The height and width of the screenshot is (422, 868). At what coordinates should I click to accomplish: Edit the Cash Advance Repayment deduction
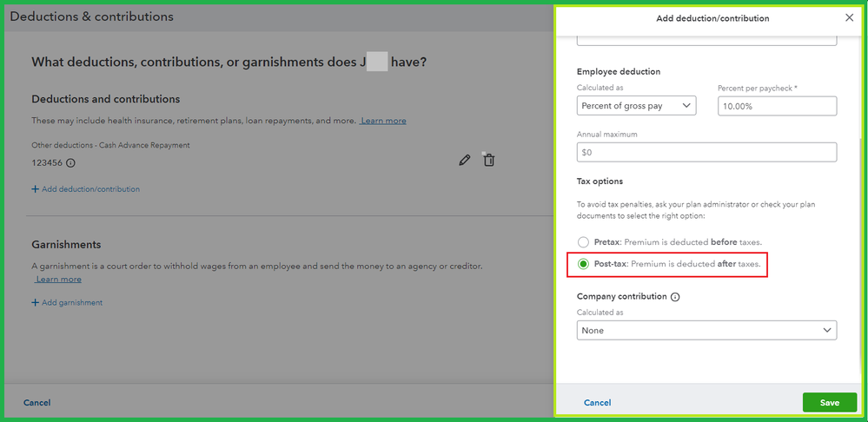465,161
